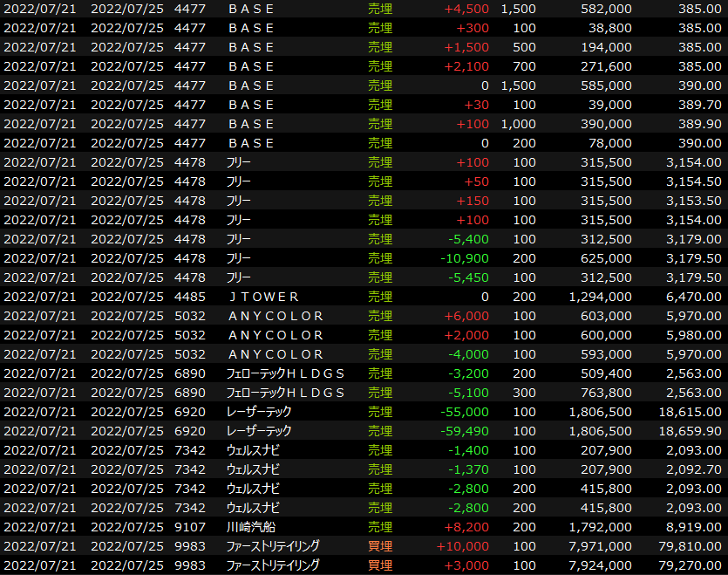Click the J TOWER stock name

coord(262,297)
